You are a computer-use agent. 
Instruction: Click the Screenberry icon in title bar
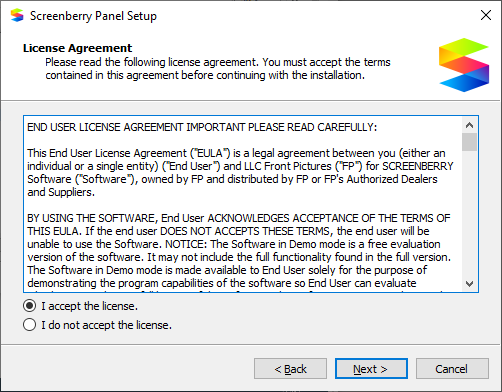(x=17, y=15)
